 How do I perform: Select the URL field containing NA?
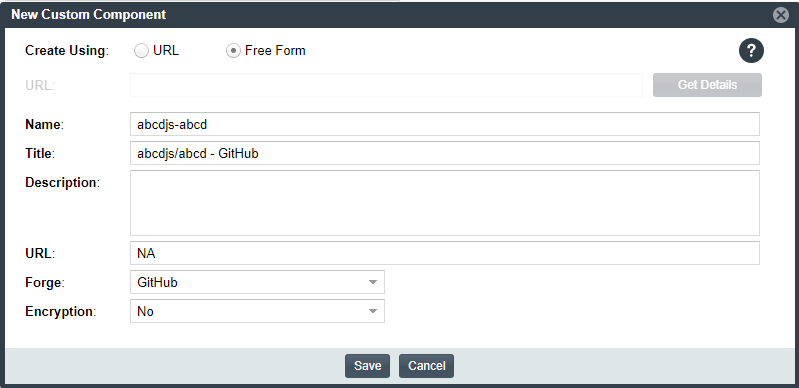(x=445, y=253)
